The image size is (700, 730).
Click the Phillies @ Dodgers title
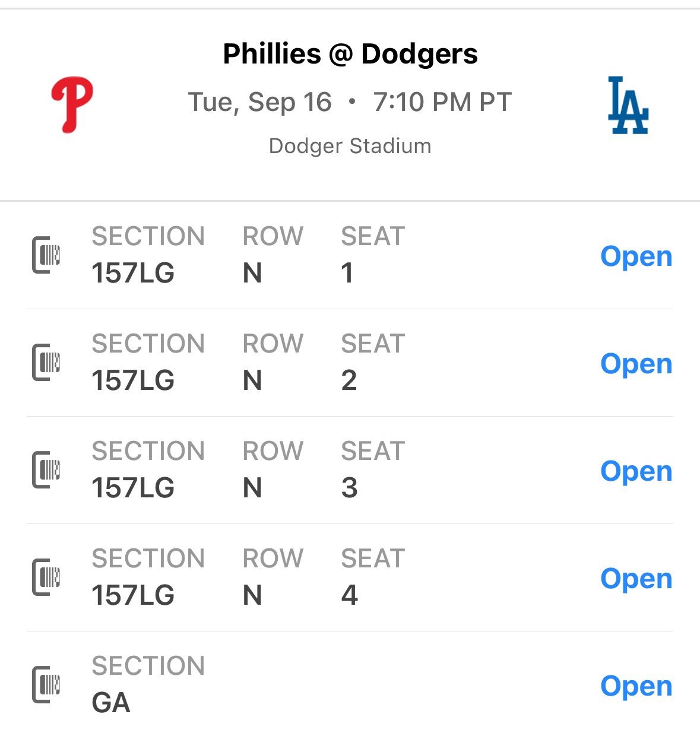point(350,54)
